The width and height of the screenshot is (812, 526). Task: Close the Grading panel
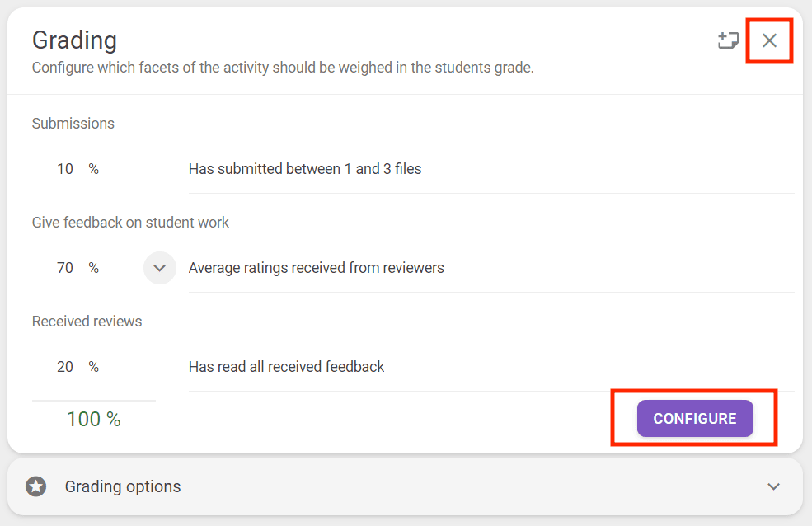coord(769,40)
